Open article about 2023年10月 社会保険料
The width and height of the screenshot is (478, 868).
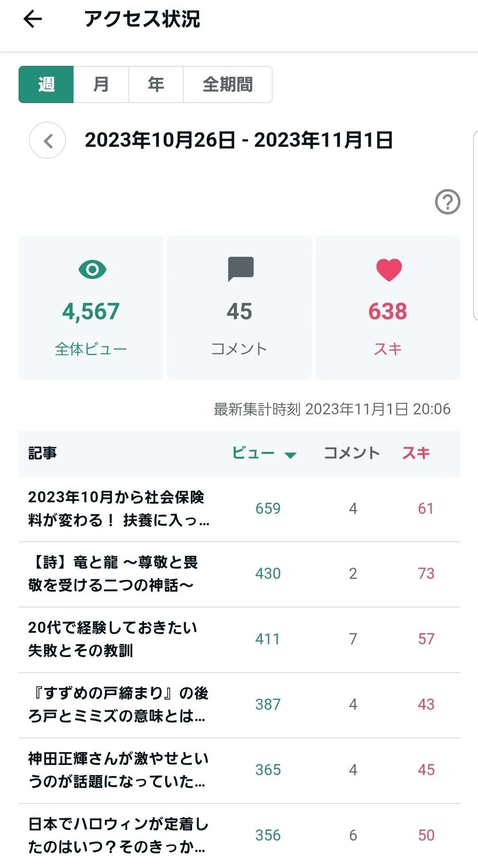click(239, 509)
